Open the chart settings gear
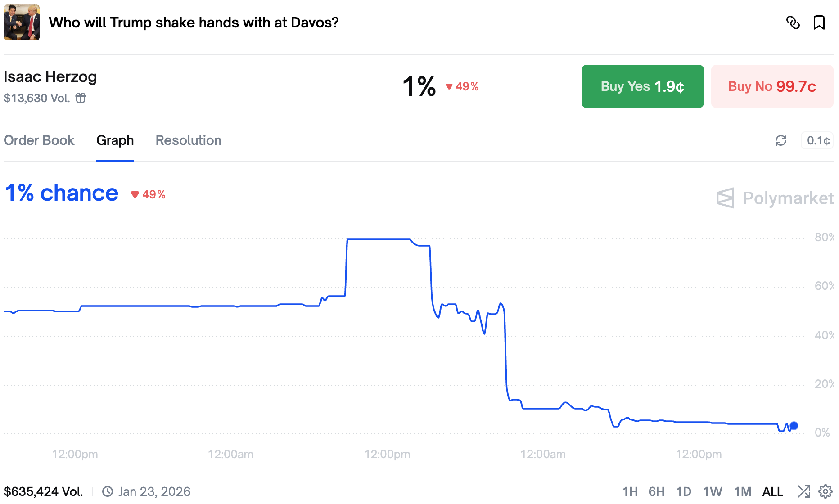The height and width of the screenshot is (504, 839). point(825,491)
